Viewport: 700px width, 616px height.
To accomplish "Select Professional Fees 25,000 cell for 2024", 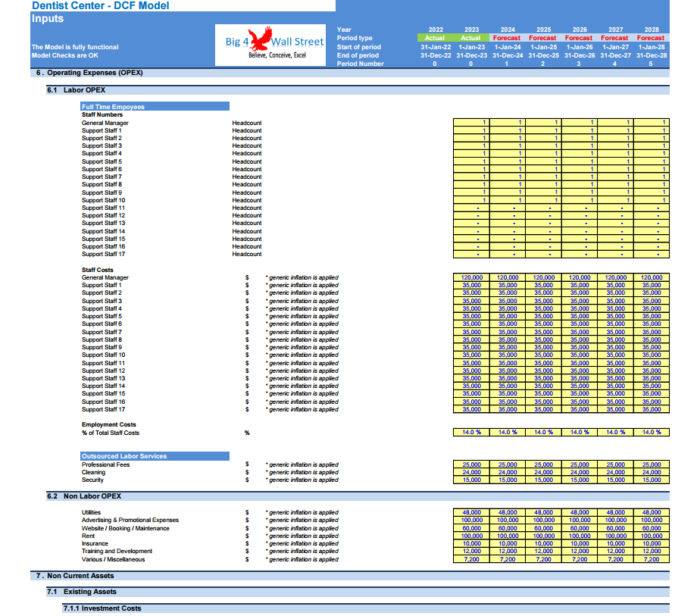I will 508,464.
